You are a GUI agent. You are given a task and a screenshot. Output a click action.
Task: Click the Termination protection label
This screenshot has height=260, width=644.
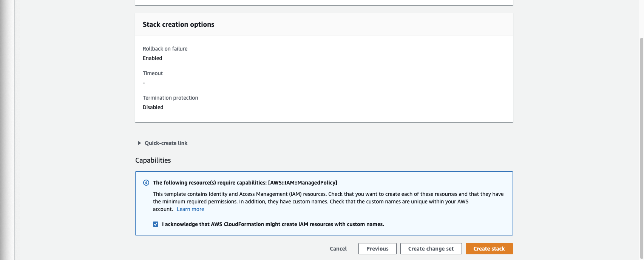click(170, 98)
